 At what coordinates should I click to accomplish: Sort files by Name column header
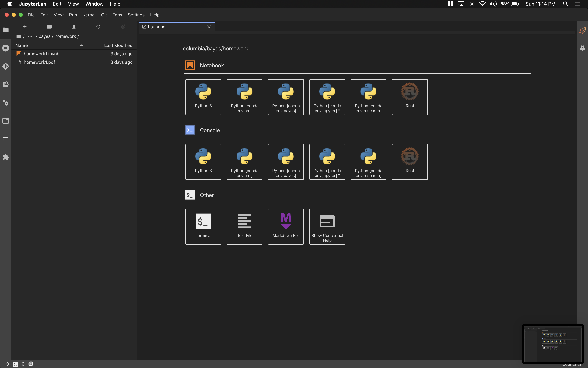click(x=22, y=45)
